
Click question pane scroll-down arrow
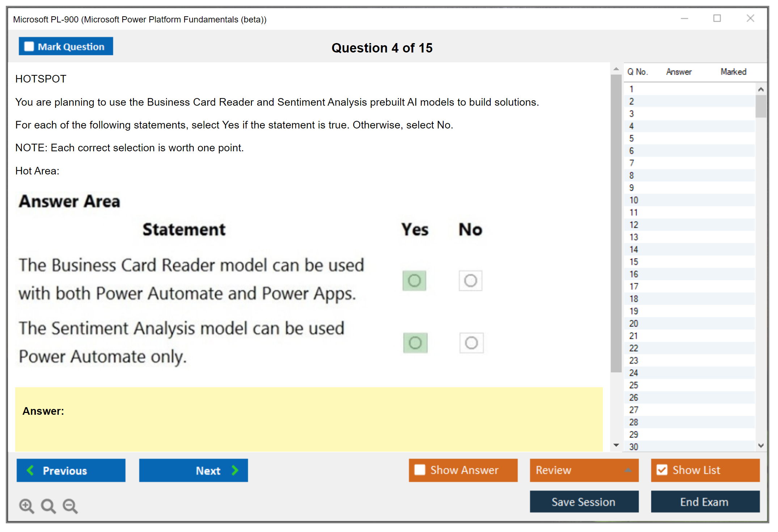(616, 445)
